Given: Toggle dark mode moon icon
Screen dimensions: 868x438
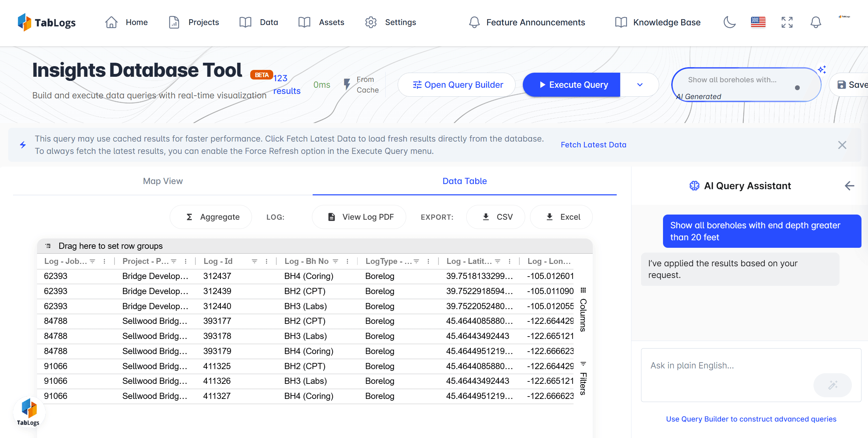Looking at the screenshot, I should pyautogui.click(x=730, y=22).
